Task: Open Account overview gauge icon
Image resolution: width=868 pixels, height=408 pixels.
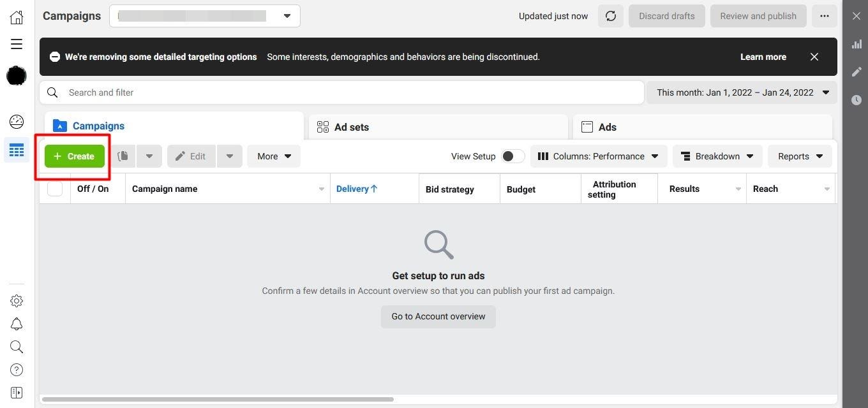Action: pyautogui.click(x=17, y=121)
